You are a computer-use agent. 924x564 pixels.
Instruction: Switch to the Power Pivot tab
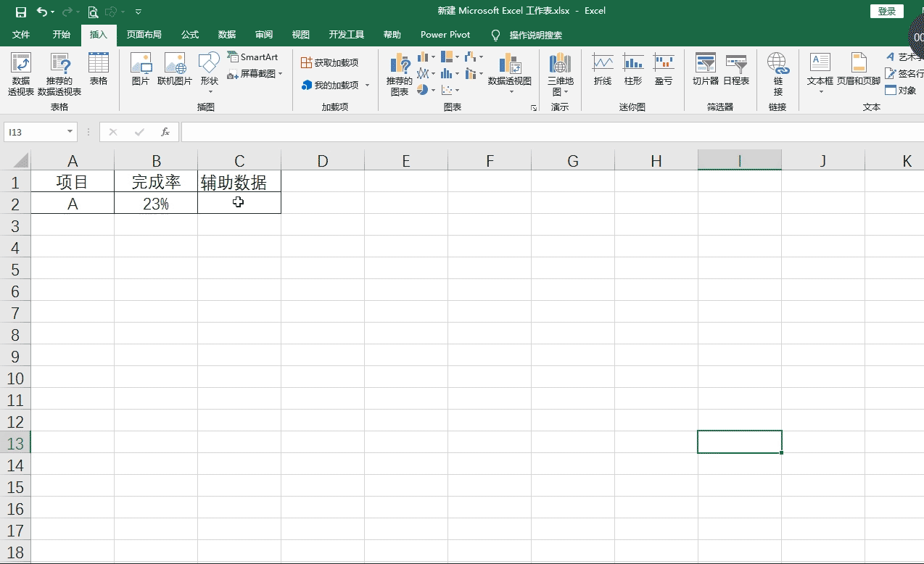click(445, 35)
